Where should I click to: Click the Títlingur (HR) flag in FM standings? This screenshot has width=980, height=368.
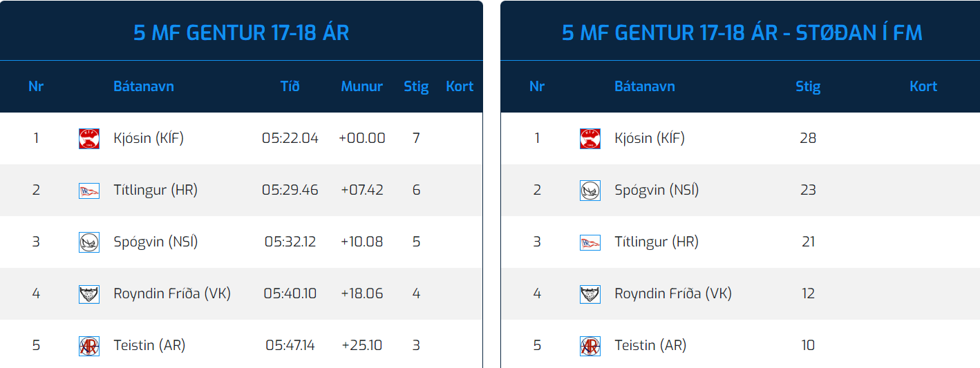(x=590, y=242)
